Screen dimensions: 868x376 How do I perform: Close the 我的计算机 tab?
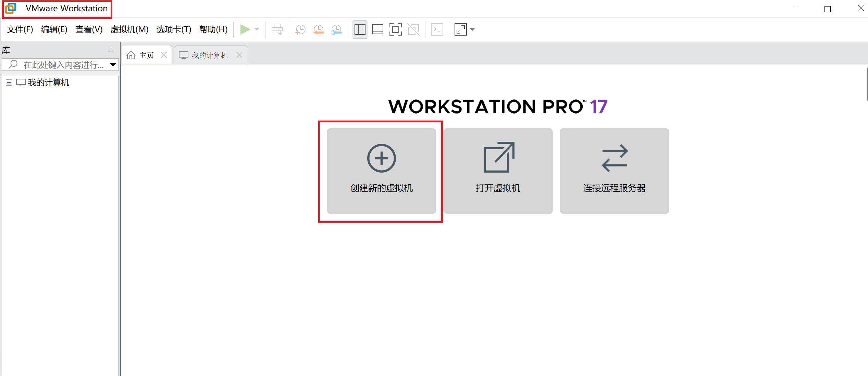(x=239, y=55)
